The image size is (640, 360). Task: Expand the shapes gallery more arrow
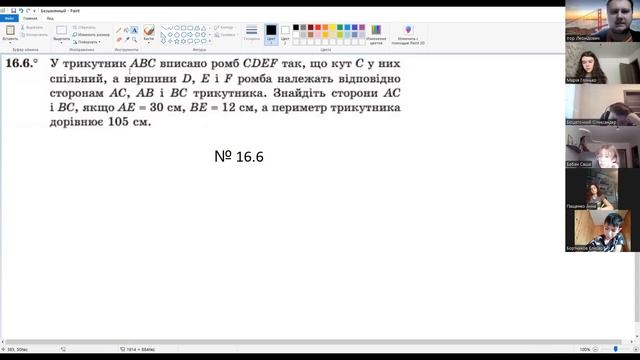pos(209,41)
